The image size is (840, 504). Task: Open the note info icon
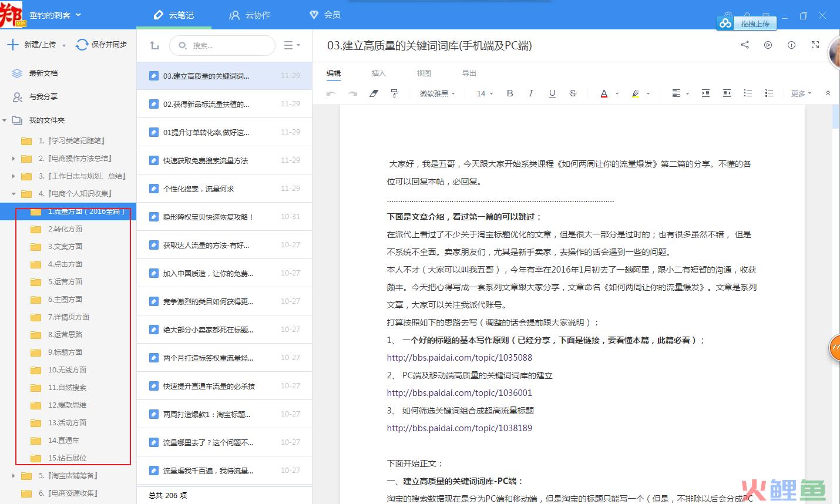791,45
